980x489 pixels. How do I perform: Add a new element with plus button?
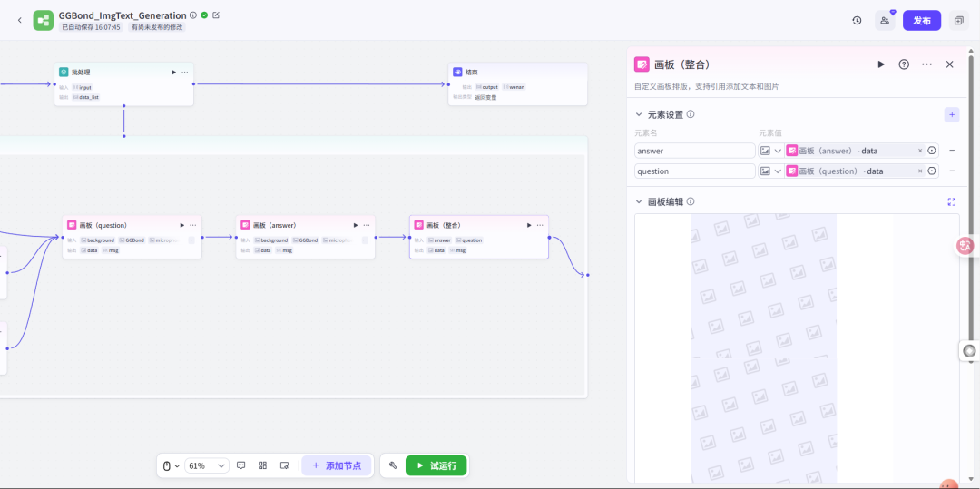click(x=952, y=115)
